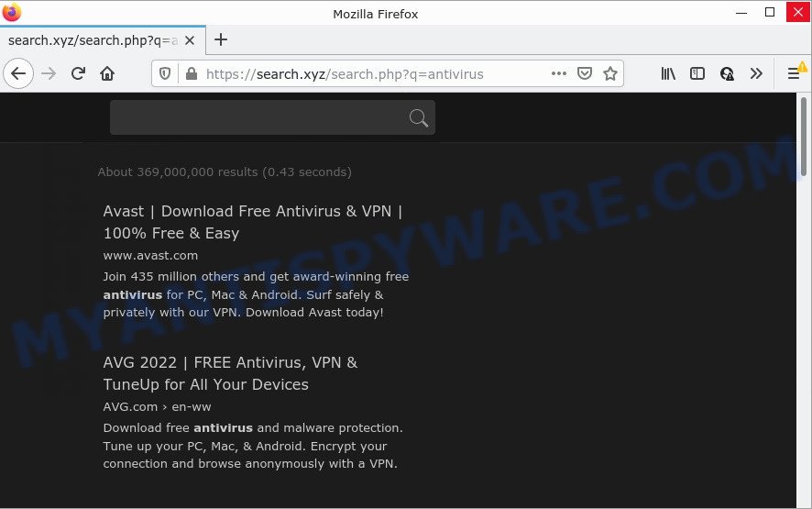
Task: Open the Firefox home page
Action: 107,73
